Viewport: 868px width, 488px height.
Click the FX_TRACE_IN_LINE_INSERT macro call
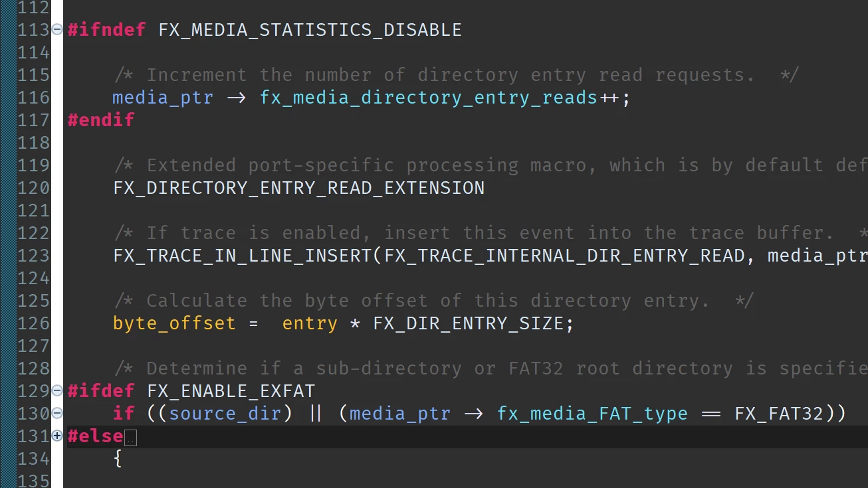[243, 256]
